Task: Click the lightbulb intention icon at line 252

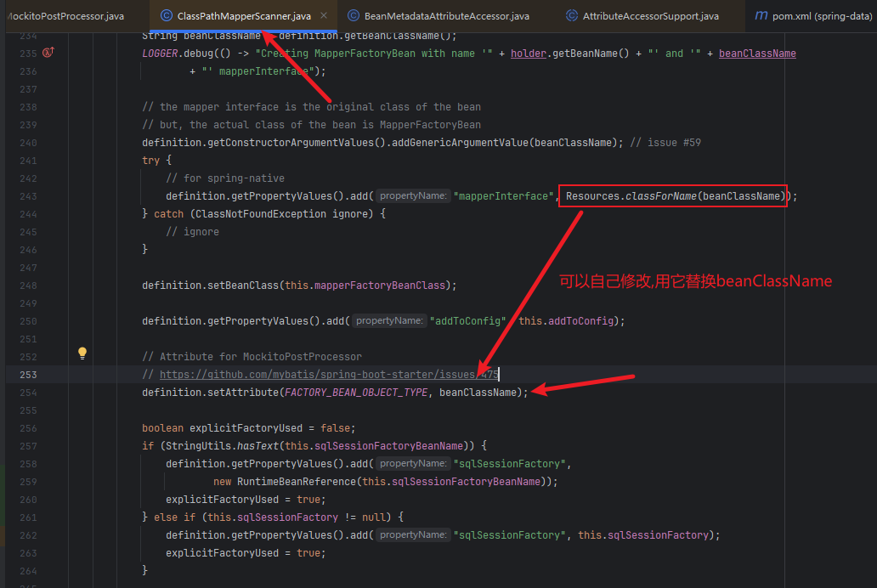Action: pyautogui.click(x=82, y=352)
